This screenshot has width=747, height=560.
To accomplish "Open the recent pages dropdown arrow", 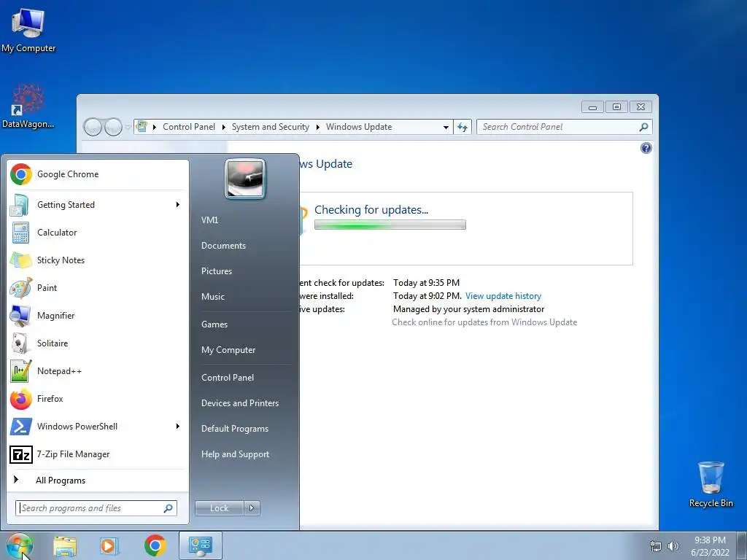I will point(128,127).
